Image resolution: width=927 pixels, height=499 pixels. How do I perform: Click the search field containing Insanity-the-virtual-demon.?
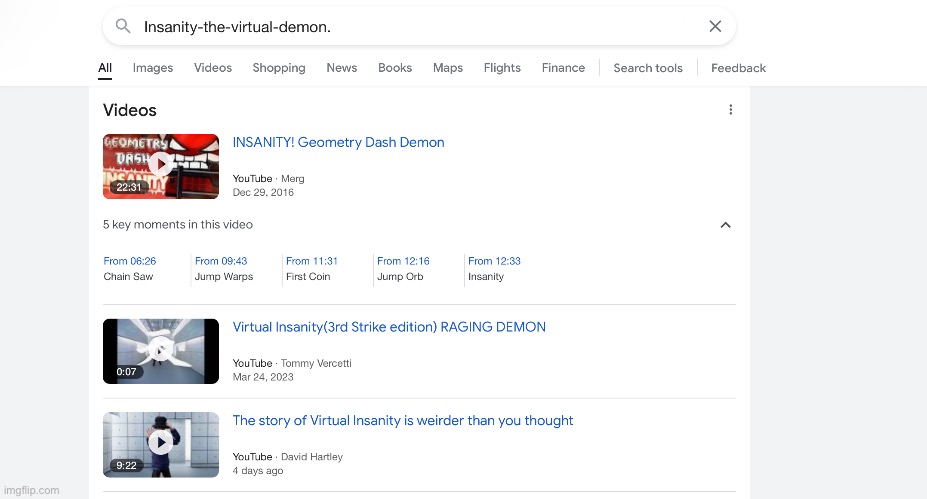pyautogui.click(x=419, y=27)
